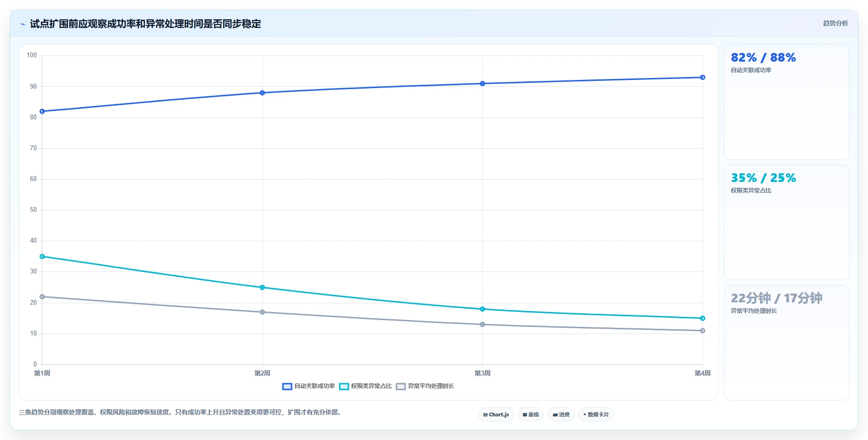Click the 22分钟 / 17分钟 value
Viewport: 868px width, 440px height.
[x=777, y=298]
